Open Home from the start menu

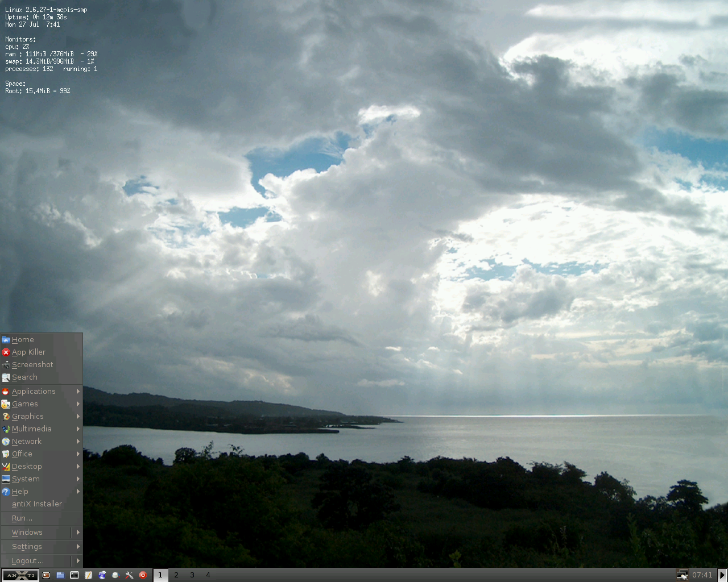click(x=42, y=340)
